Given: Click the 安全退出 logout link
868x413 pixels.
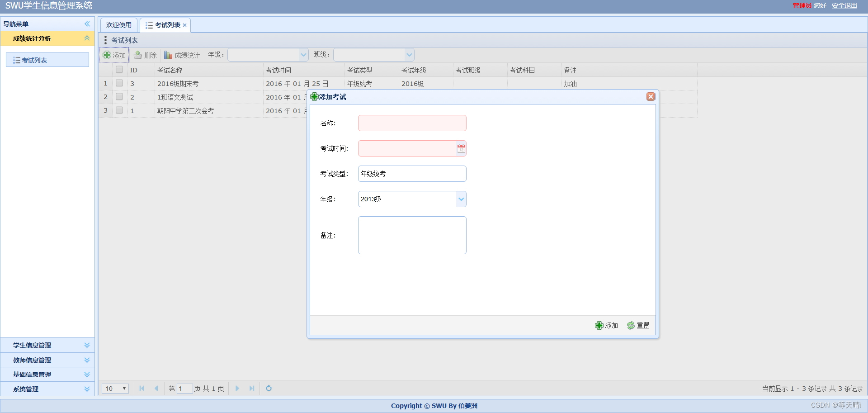Looking at the screenshot, I should [x=845, y=6].
